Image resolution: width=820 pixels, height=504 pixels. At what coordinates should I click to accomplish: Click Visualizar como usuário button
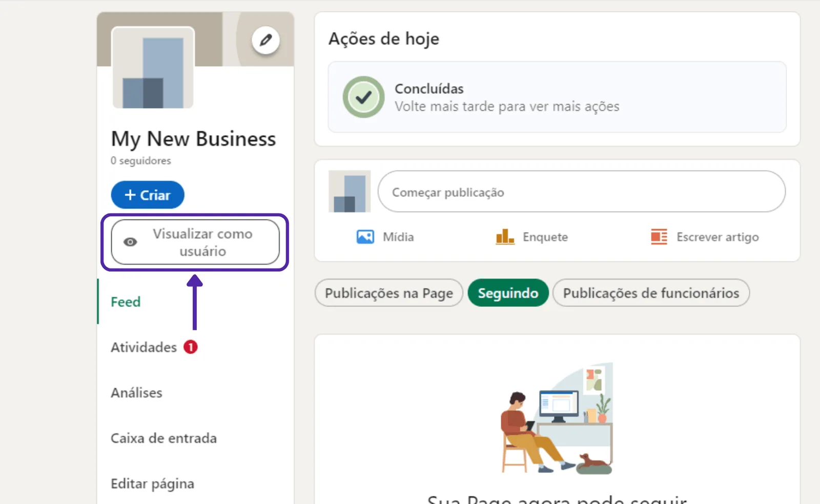tap(195, 242)
